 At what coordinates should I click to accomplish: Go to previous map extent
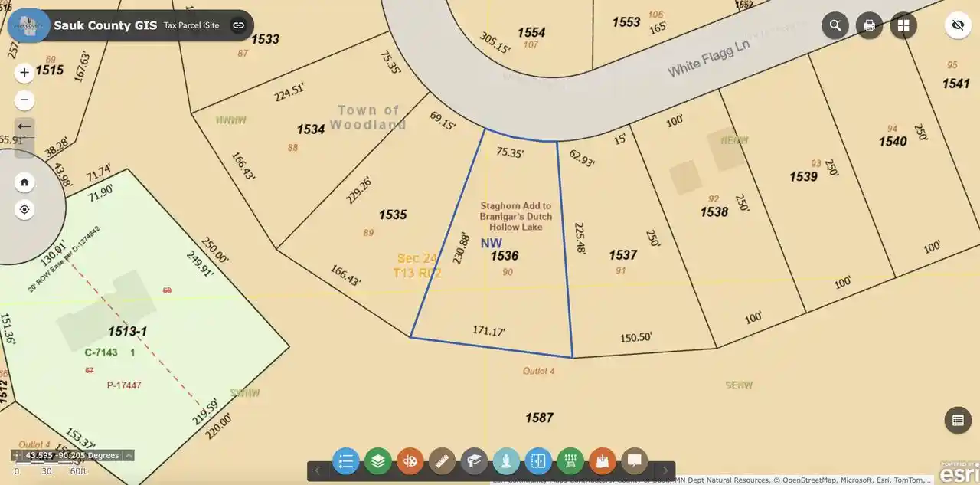[x=24, y=127]
